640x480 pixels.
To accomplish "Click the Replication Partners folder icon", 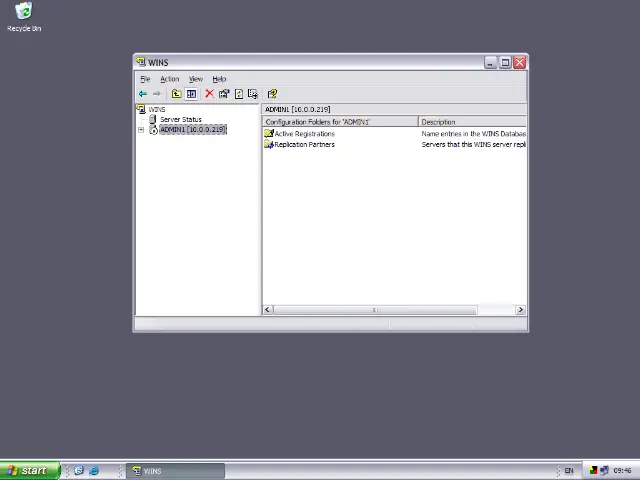I will [269, 144].
